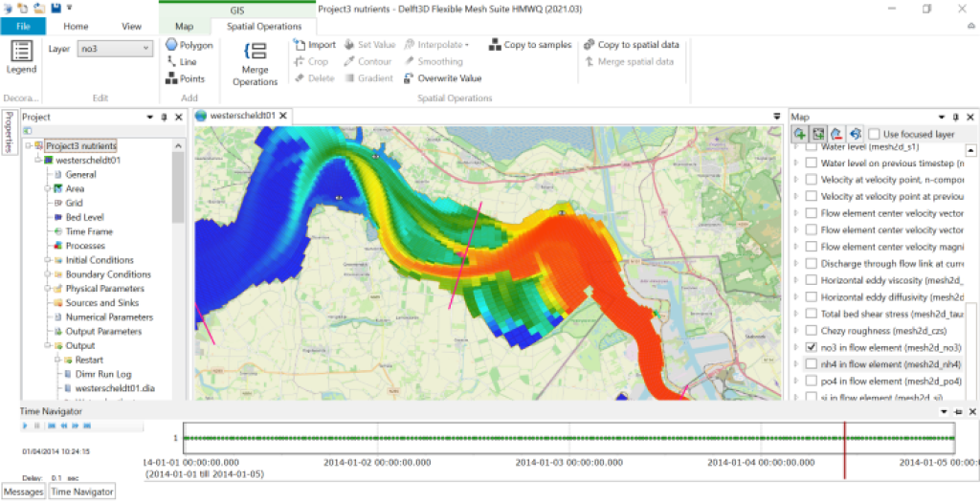Open the Merge Operations tool
This screenshot has height=502, width=980.
click(255, 62)
